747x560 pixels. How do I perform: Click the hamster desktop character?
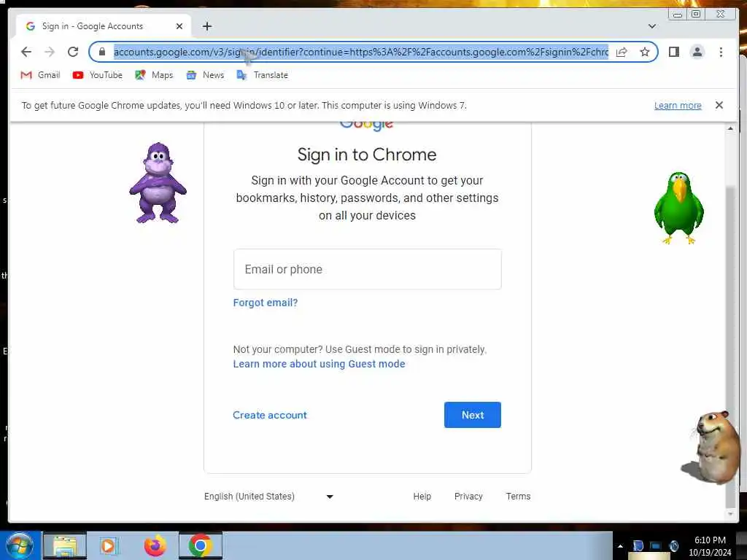click(712, 448)
